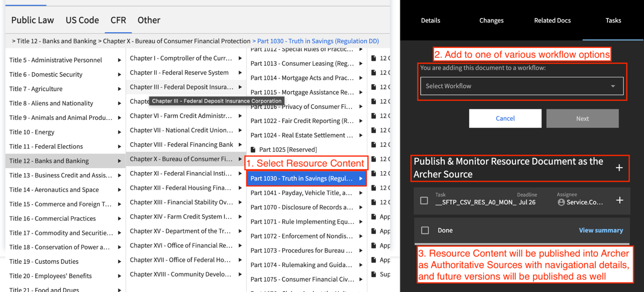The image size is (644, 292).
Task: Click the Cancel button
Action: click(505, 118)
